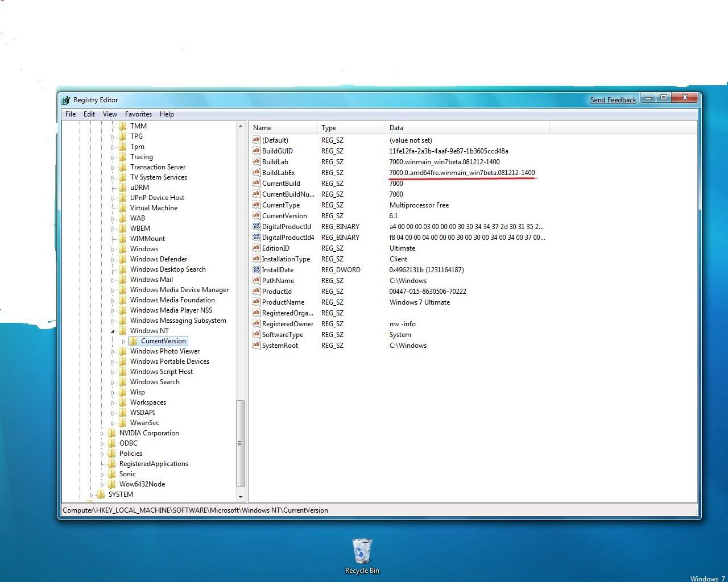Screen dimensions: 728x582
Task: Expand the SYSTEM hive node
Action: 91,494
